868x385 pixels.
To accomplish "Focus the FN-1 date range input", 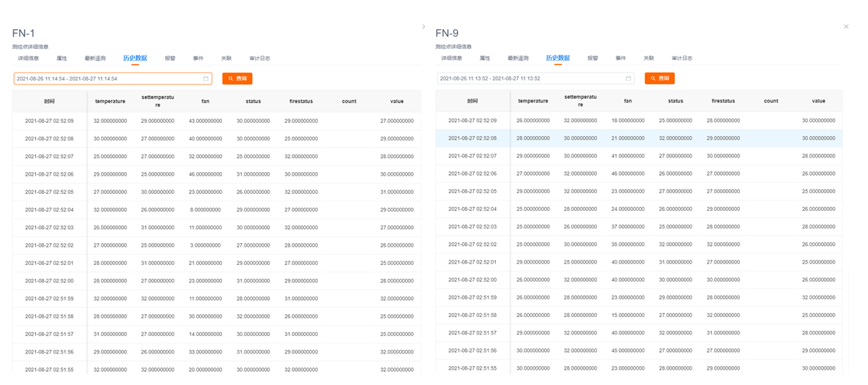I will tap(113, 79).
